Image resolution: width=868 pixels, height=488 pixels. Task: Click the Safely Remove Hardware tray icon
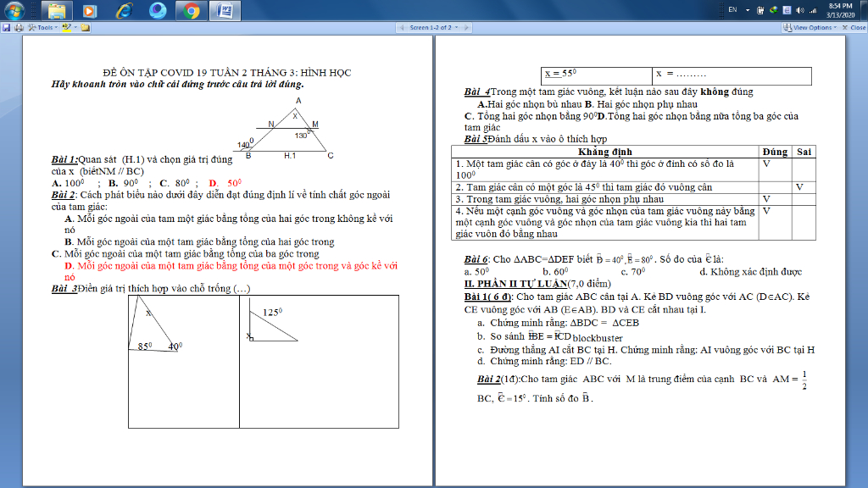(x=760, y=10)
